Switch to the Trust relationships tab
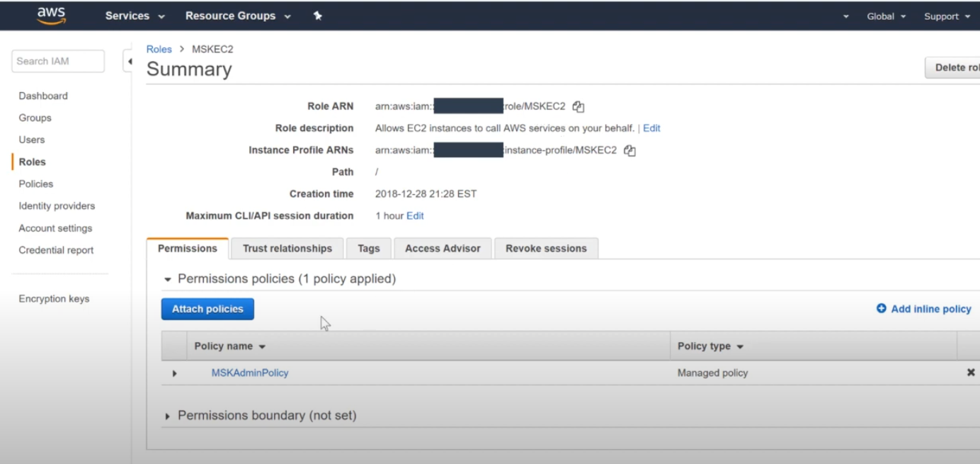 click(x=287, y=249)
